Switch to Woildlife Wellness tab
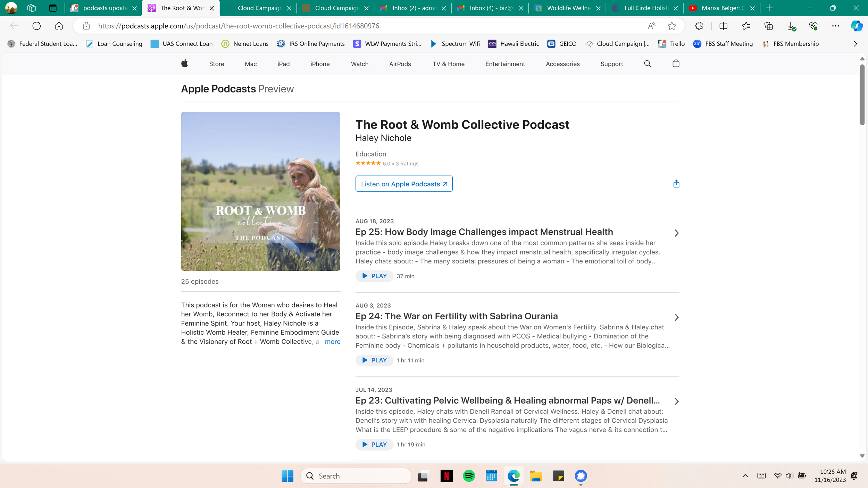 tap(568, 8)
